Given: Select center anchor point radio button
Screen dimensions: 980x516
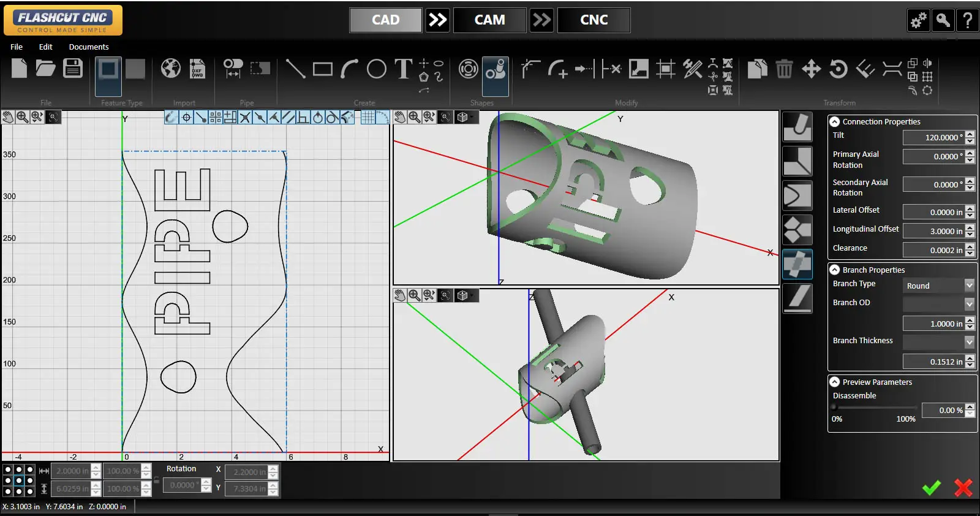Looking at the screenshot, I should (x=18, y=480).
